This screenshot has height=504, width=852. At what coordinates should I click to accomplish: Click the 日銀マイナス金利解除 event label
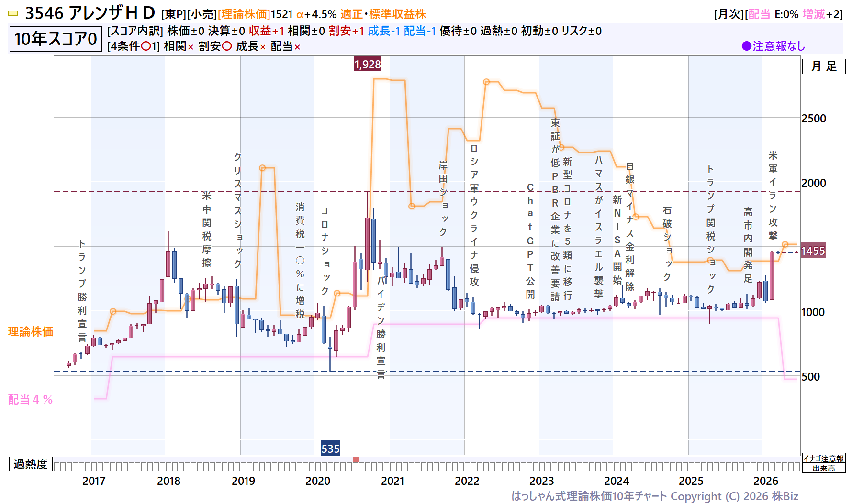630,227
